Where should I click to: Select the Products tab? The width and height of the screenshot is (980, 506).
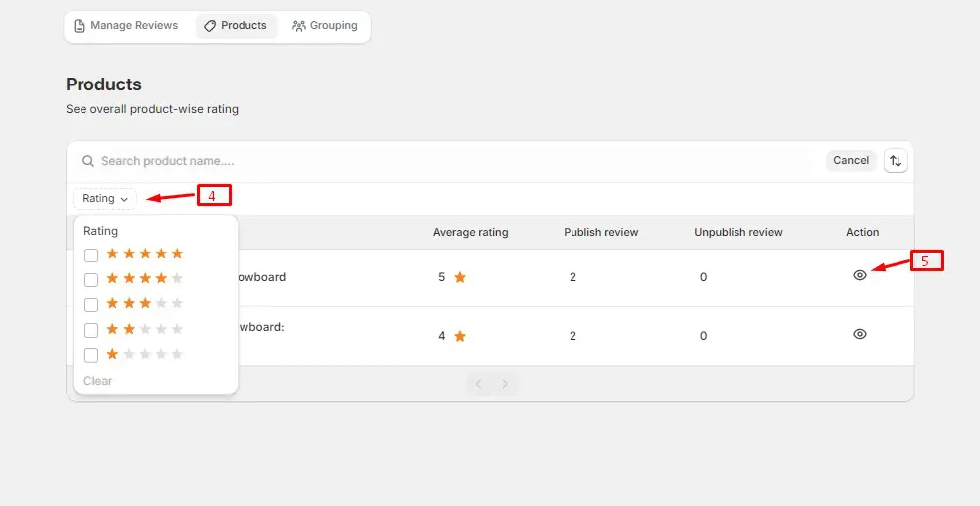(x=236, y=26)
